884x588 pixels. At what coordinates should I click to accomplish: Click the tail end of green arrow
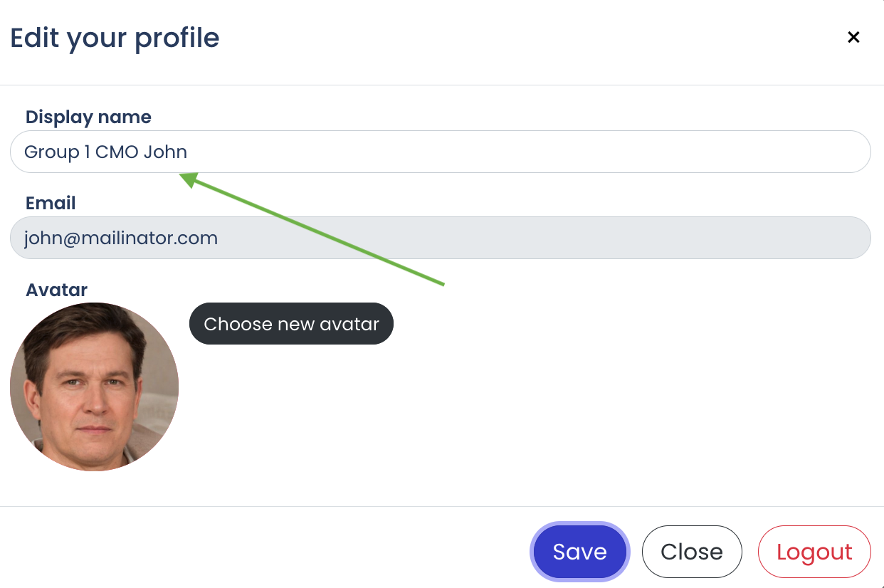443,285
